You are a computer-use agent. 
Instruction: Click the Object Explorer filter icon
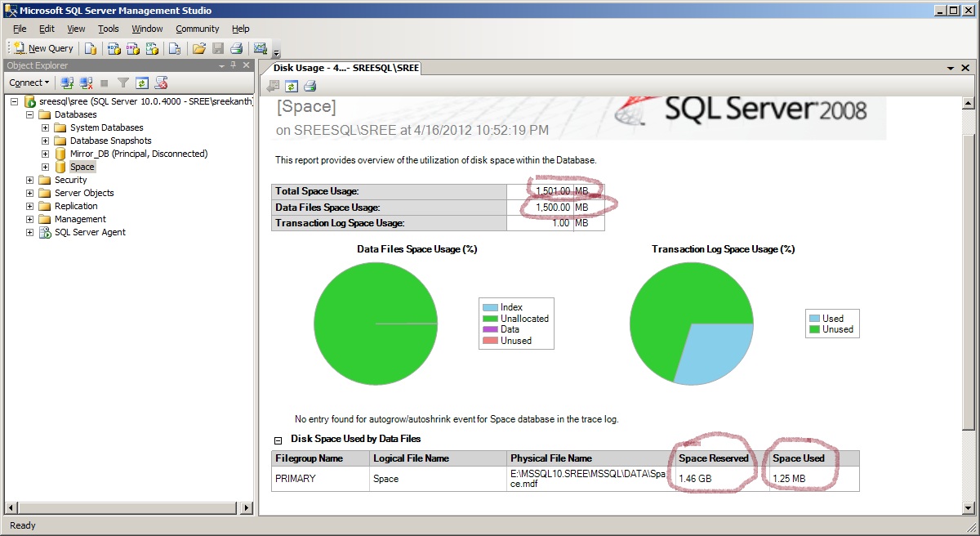coord(123,83)
